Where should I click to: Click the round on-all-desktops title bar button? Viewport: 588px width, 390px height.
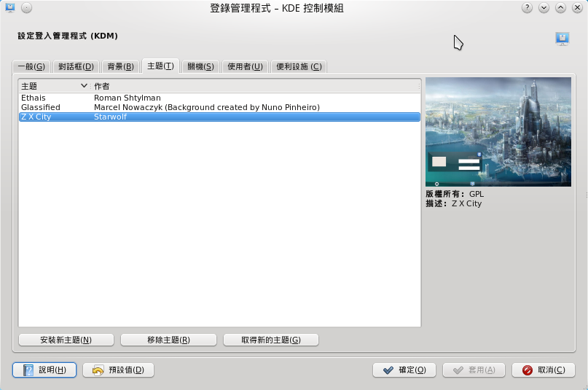point(27,7)
